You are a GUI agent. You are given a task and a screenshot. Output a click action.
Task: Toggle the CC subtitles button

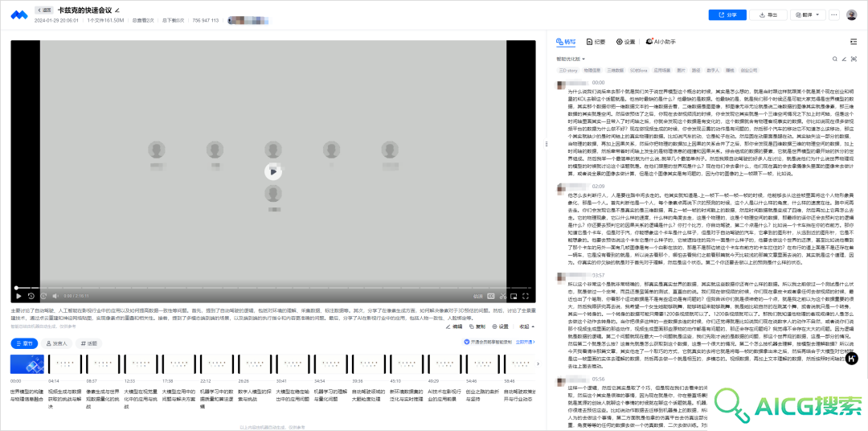tap(491, 297)
